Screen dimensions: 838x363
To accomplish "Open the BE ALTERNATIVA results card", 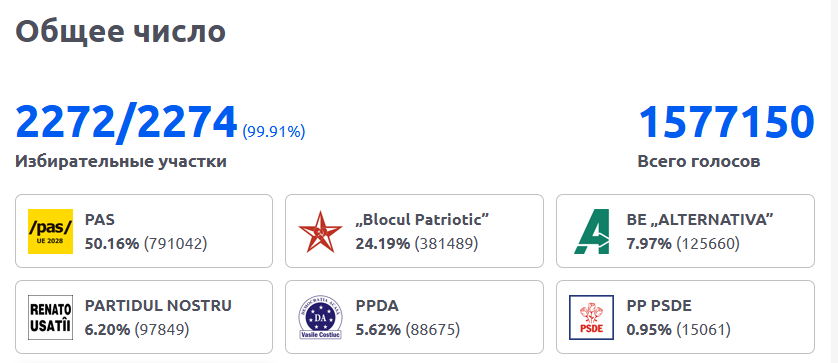I will click(685, 231).
